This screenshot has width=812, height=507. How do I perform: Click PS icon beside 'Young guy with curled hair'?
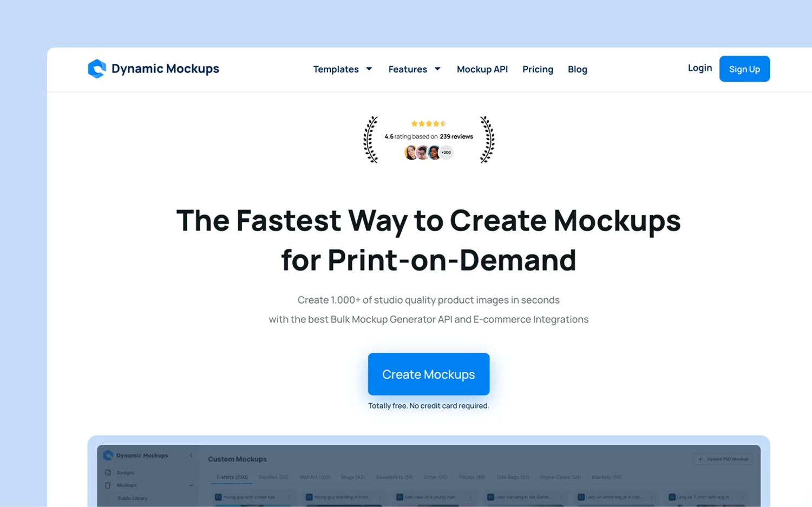click(218, 497)
